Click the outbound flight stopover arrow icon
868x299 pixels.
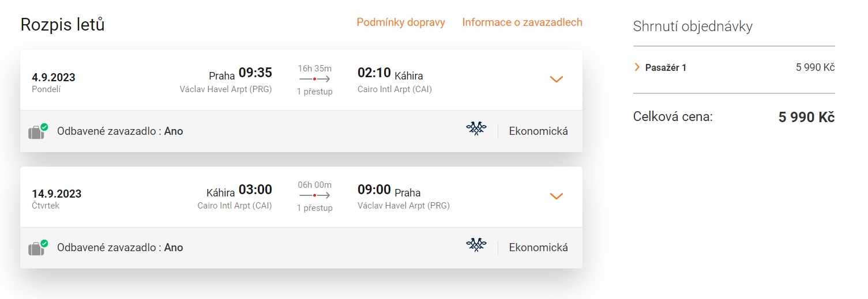(315, 79)
